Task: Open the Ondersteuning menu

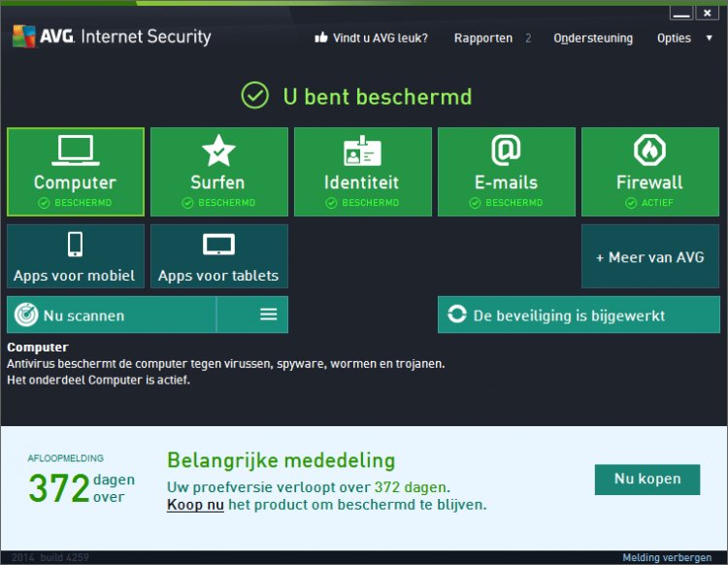Action: 593,38
